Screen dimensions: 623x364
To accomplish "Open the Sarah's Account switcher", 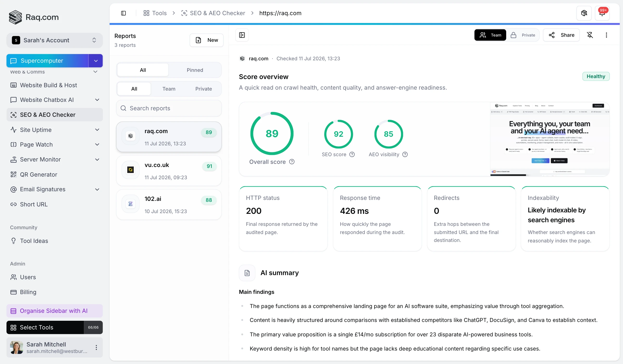I will click(54, 40).
